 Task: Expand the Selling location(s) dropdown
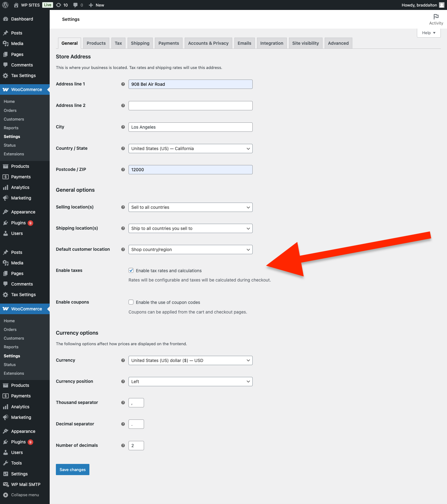[190, 207]
